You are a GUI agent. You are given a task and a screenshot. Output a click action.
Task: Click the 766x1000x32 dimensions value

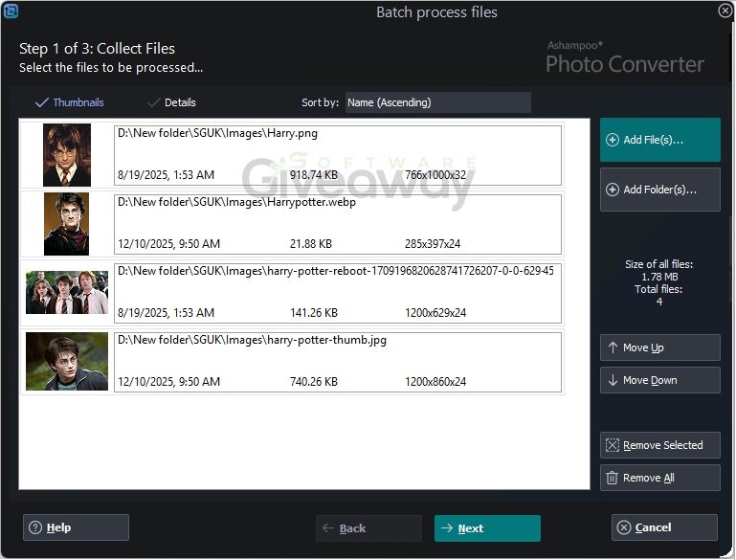(x=435, y=175)
